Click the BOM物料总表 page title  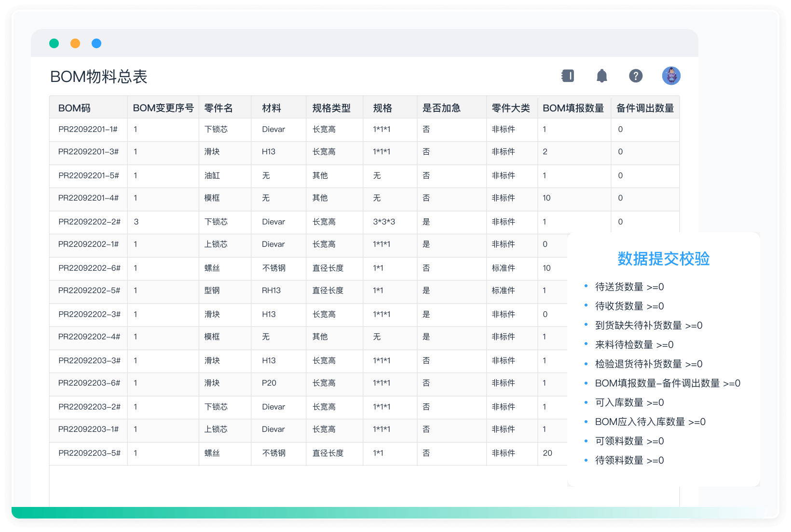click(x=99, y=77)
